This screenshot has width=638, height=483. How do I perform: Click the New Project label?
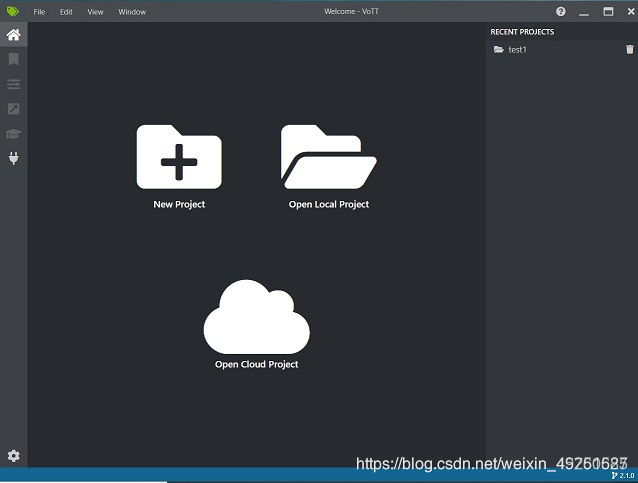click(x=179, y=204)
